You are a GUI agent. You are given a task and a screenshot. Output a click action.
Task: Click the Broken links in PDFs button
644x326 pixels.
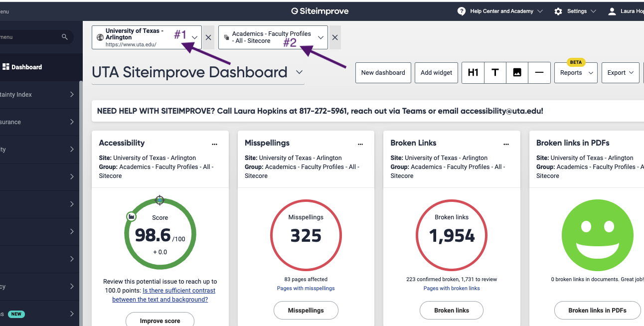[x=597, y=310]
